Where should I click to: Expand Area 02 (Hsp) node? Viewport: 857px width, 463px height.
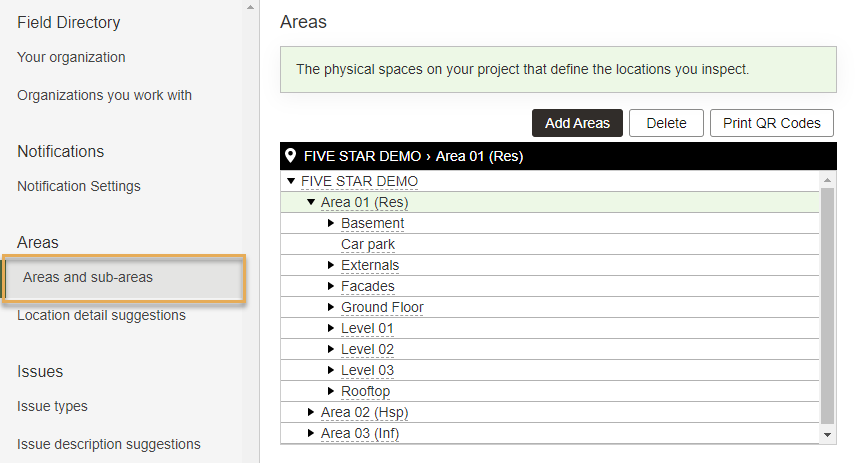point(310,412)
